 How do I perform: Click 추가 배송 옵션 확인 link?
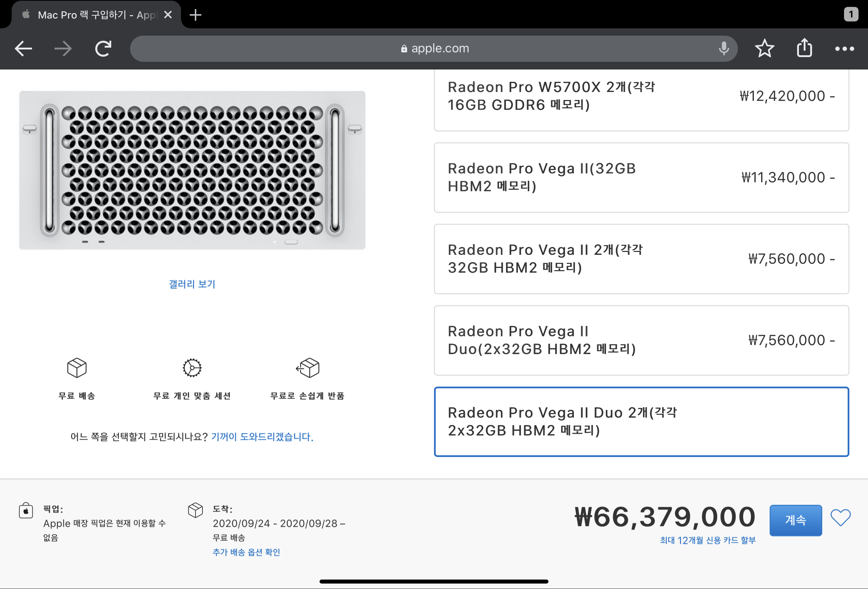pos(246,552)
